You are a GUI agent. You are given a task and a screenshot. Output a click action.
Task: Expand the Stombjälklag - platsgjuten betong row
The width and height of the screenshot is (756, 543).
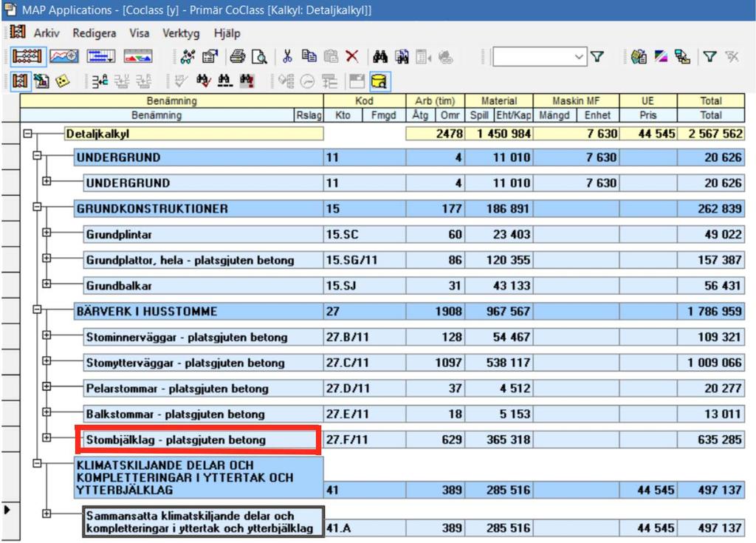tap(47, 438)
